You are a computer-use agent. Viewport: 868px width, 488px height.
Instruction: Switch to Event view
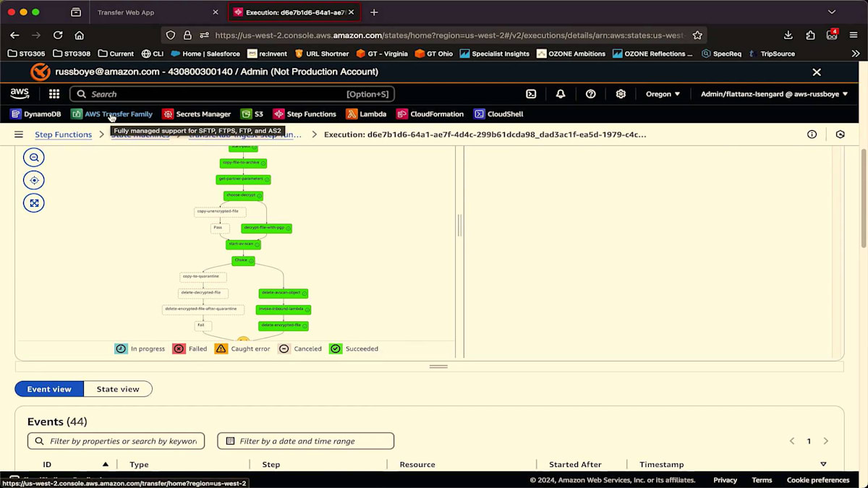click(x=49, y=389)
